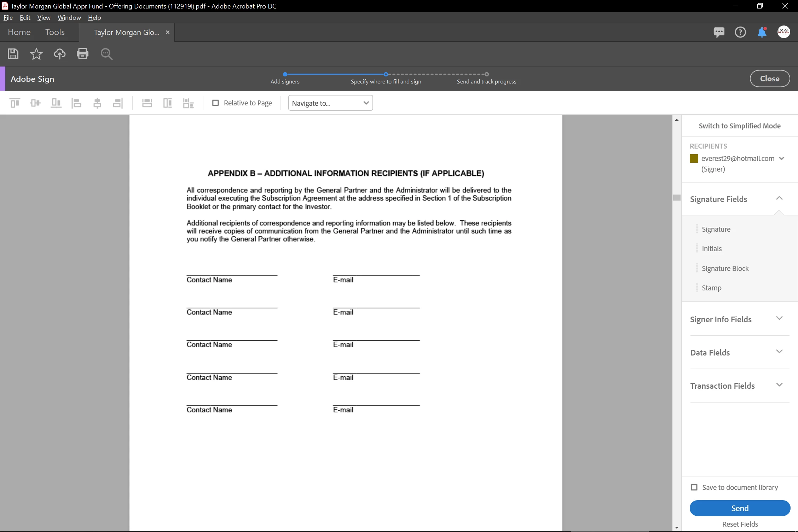Click the align left edges icon

click(x=76, y=103)
